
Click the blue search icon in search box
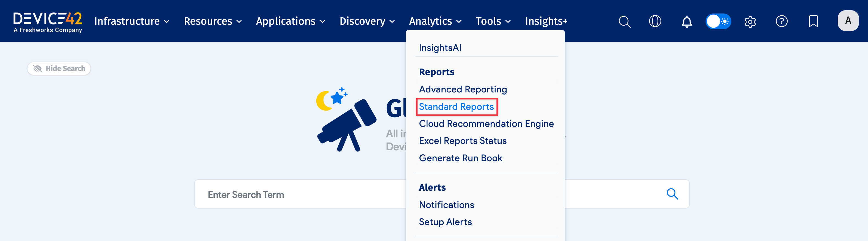672,194
